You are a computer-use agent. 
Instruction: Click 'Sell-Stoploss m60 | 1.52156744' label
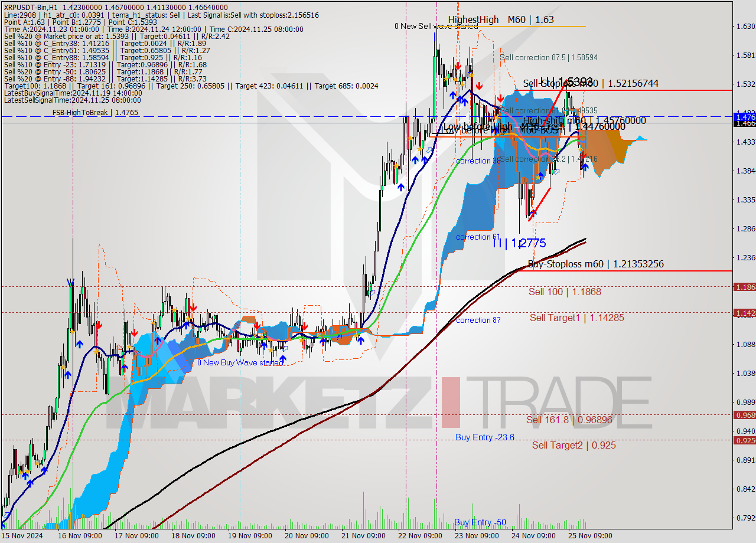591,83
